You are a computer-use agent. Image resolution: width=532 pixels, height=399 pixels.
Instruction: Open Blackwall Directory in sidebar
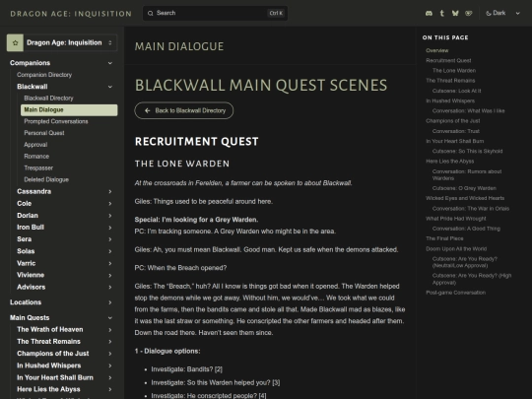point(48,99)
